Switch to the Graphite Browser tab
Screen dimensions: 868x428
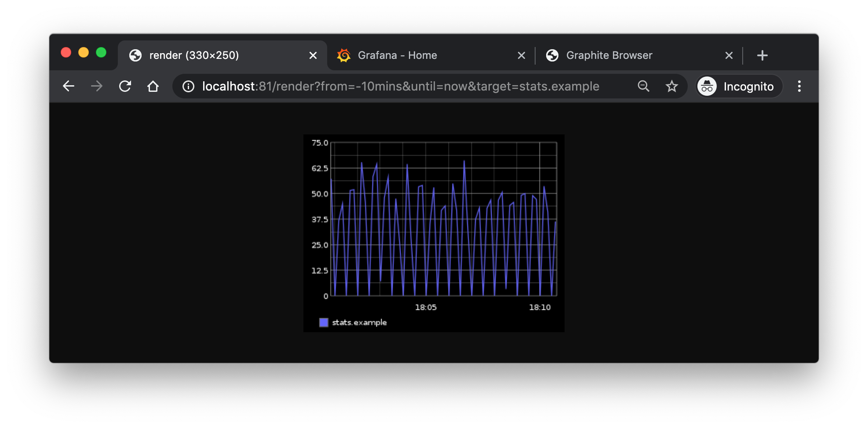pyautogui.click(x=639, y=55)
